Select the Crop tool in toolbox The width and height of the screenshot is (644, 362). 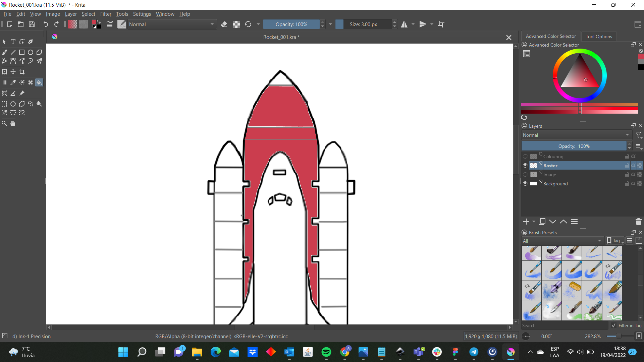[22, 72]
